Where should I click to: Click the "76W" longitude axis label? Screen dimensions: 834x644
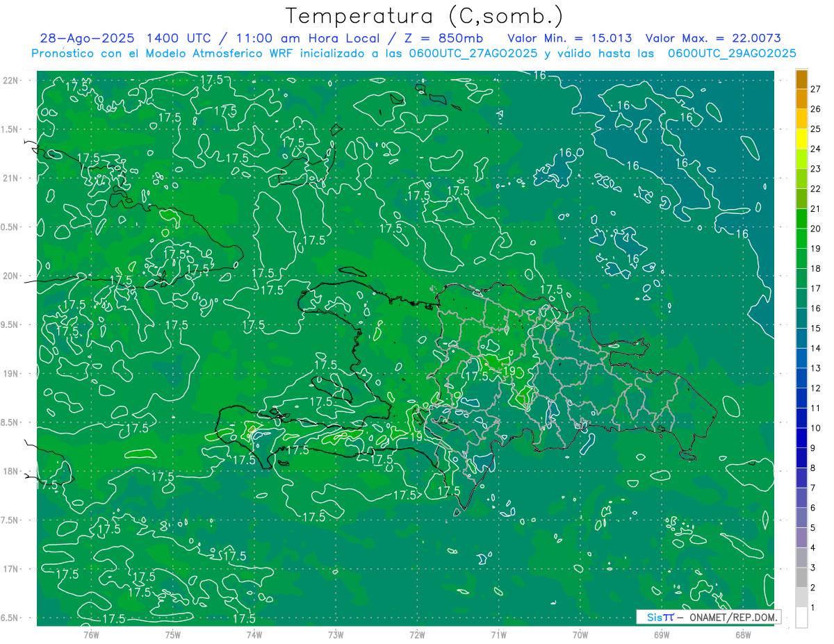point(91,634)
